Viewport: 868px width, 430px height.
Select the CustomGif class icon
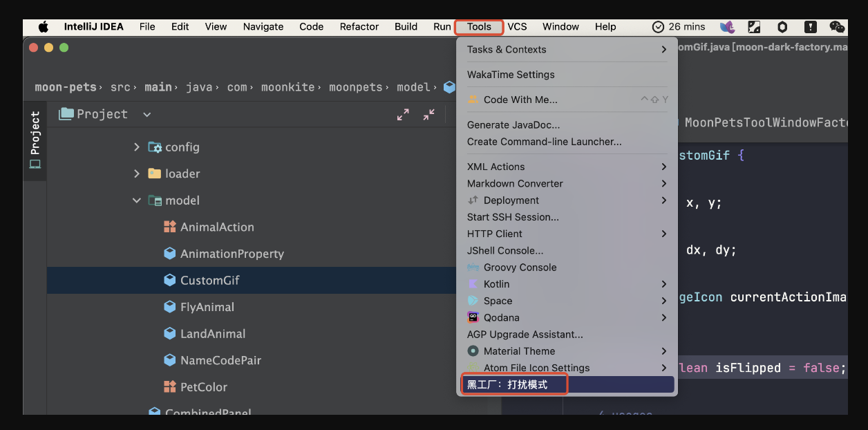170,280
